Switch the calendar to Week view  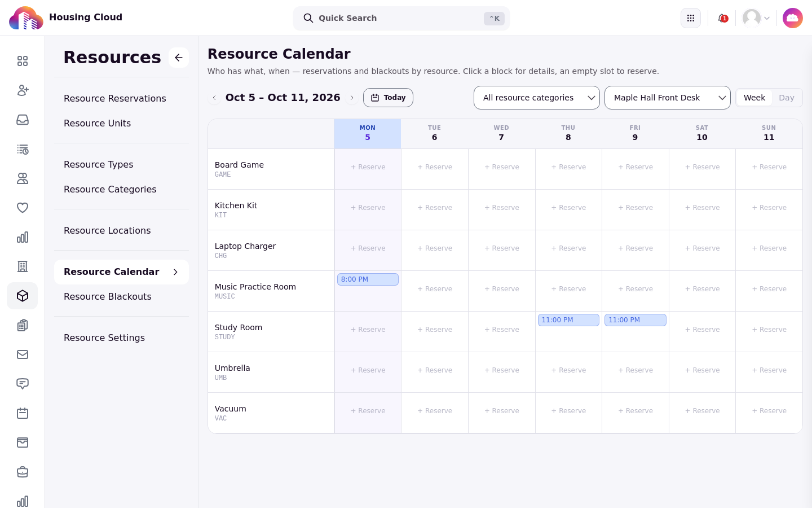tap(754, 98)
